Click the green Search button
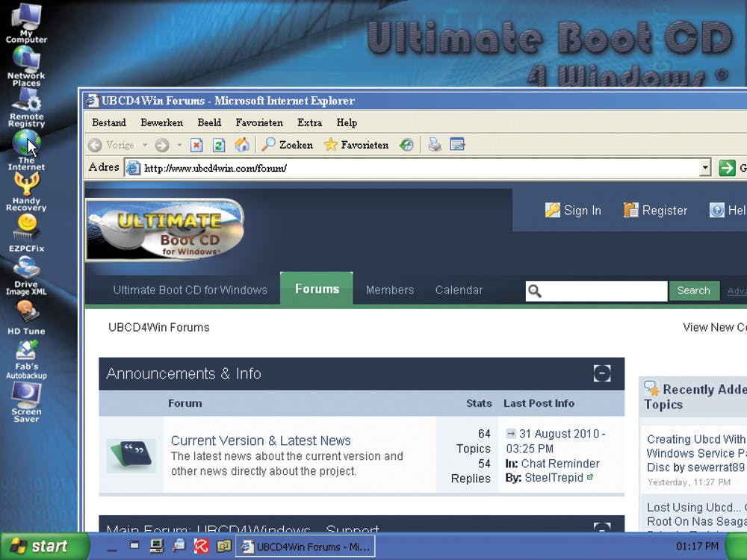 [x=694, y=290]
